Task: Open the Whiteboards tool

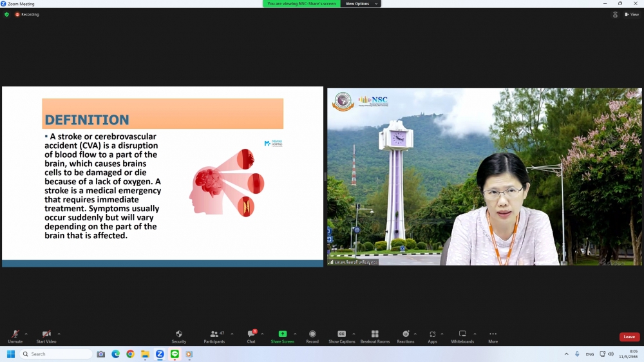Action: click(x=462, y=336)
